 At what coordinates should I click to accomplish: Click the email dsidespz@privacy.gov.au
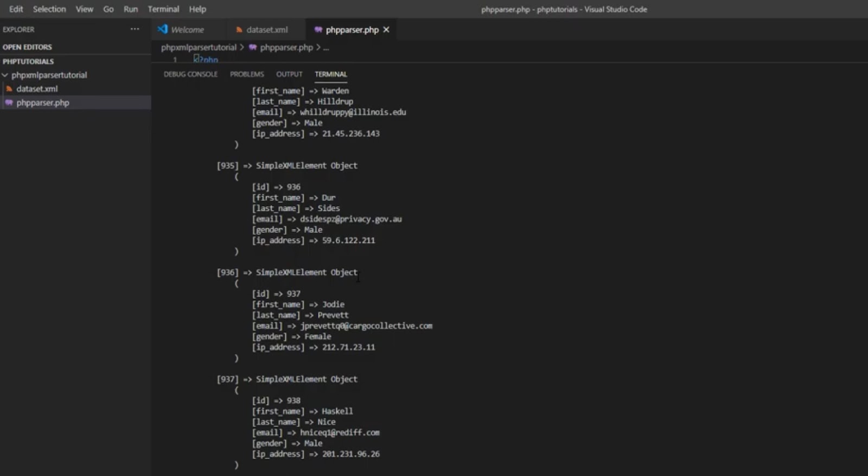[350, 219]
